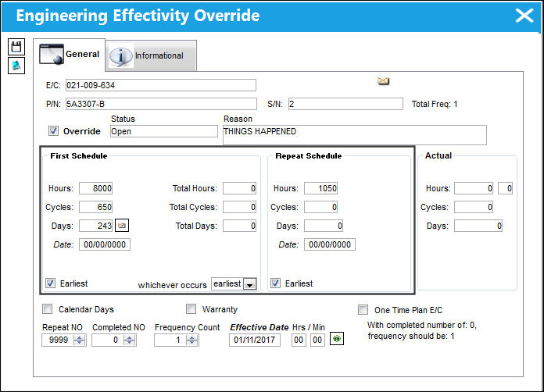Screen dimensions: 544x392
Task: Adjust the Completed NO spinner arrows
Action: (130, 340)
